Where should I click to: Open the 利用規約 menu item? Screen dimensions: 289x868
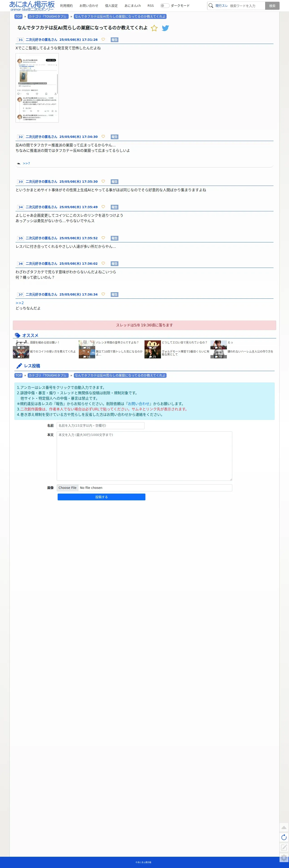point(66,6)
